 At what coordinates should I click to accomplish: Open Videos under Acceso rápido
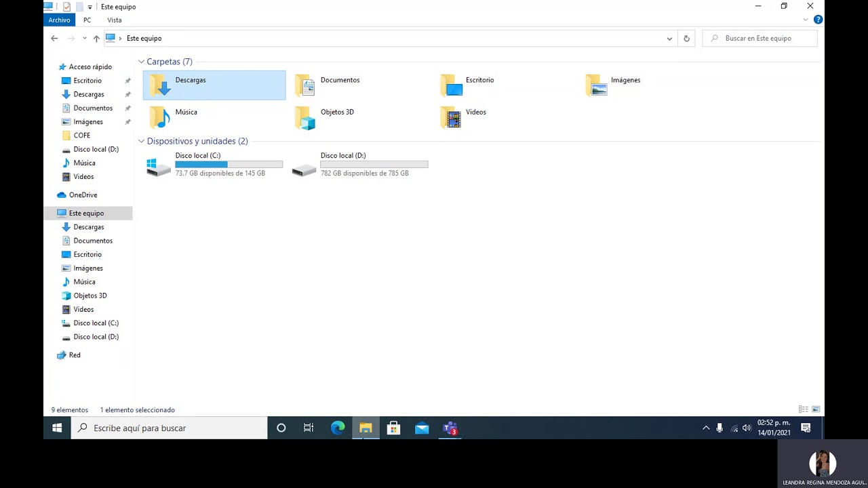(x=83, y=177)
